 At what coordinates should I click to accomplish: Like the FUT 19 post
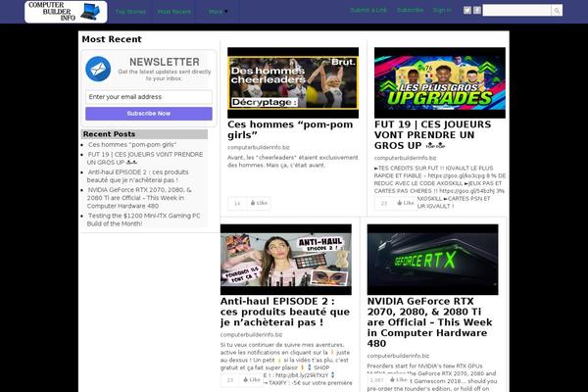click(406, 203)
